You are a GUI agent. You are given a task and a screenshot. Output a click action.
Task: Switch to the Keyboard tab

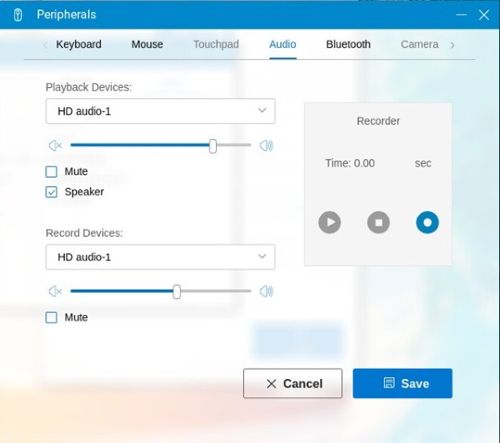[79, 44]
